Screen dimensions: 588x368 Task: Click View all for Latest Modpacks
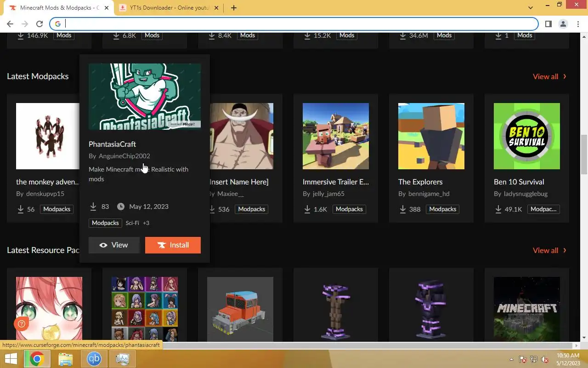[545, 76]
